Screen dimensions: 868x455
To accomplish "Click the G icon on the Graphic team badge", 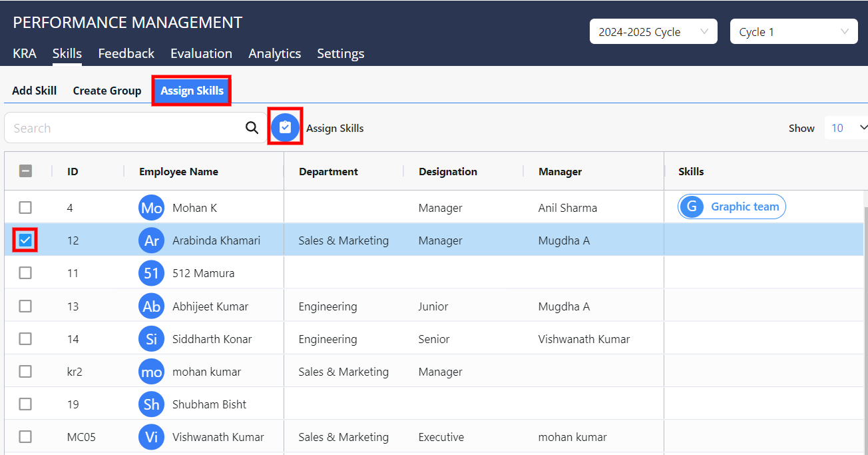I will [692, 207].
